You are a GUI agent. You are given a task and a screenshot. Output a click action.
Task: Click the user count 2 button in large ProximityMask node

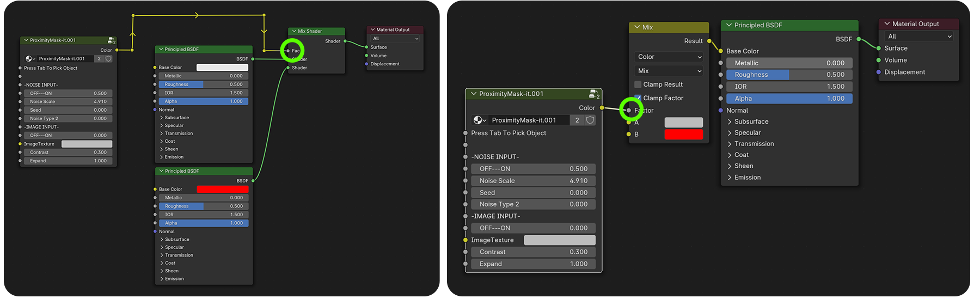tap(577, 120)
